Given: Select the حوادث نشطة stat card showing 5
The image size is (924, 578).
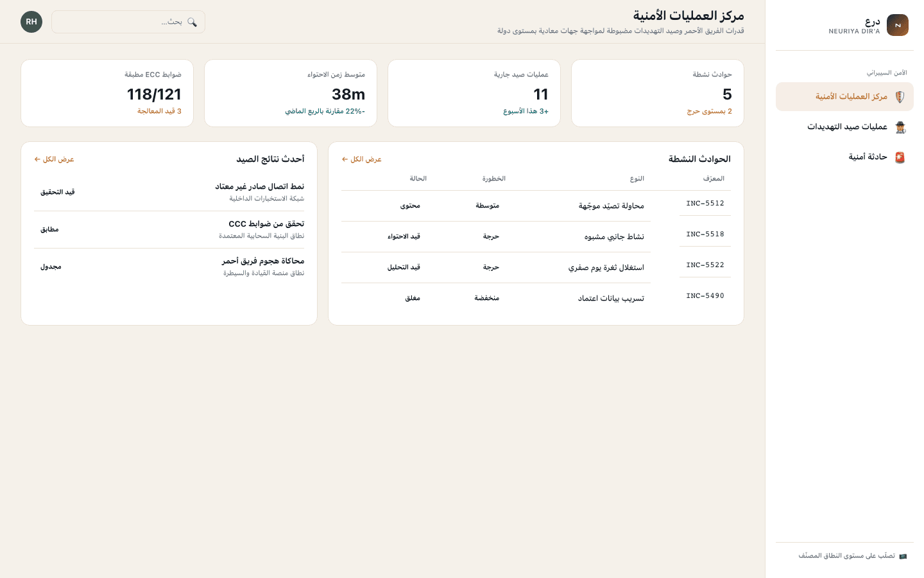Looking at the screenshot, I should tap(658, 93).
